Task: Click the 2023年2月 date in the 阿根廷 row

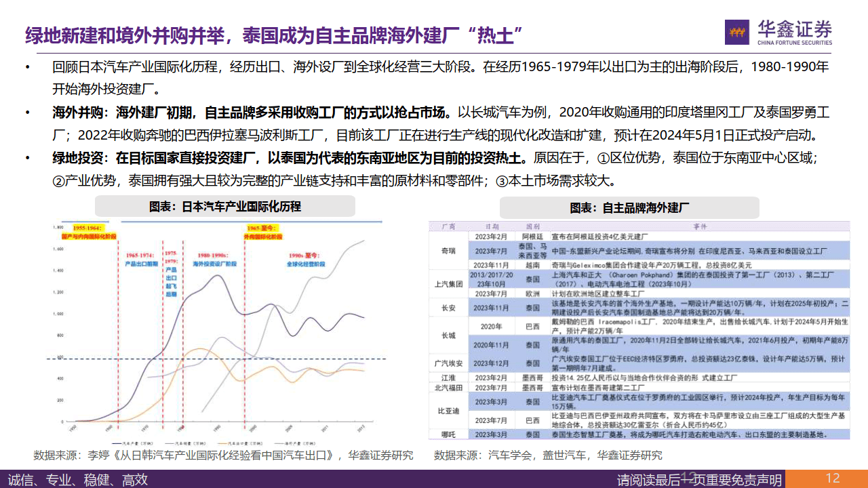Action: pyautogui.click(x=492, y=237)
